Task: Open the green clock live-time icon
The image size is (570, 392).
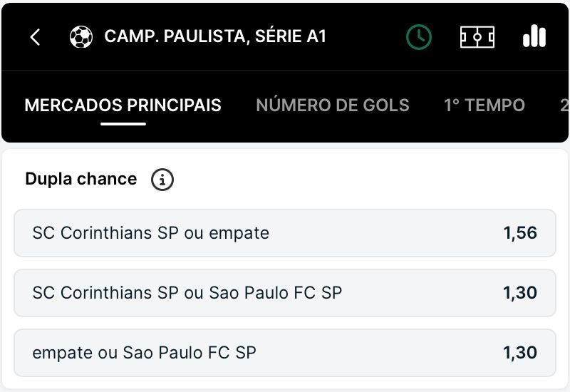Action: [x=419, y=37]
